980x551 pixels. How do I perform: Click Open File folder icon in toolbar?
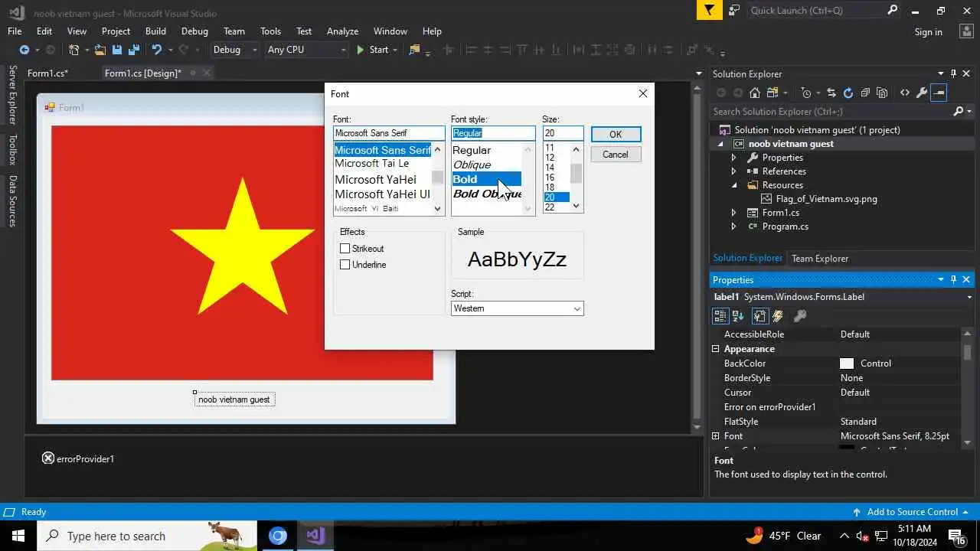coord(100,50)
